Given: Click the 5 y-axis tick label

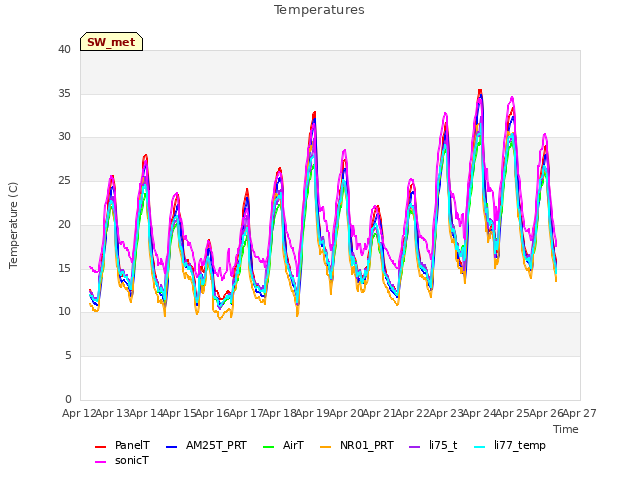Looking at the screenshot, I should point(68,356).
